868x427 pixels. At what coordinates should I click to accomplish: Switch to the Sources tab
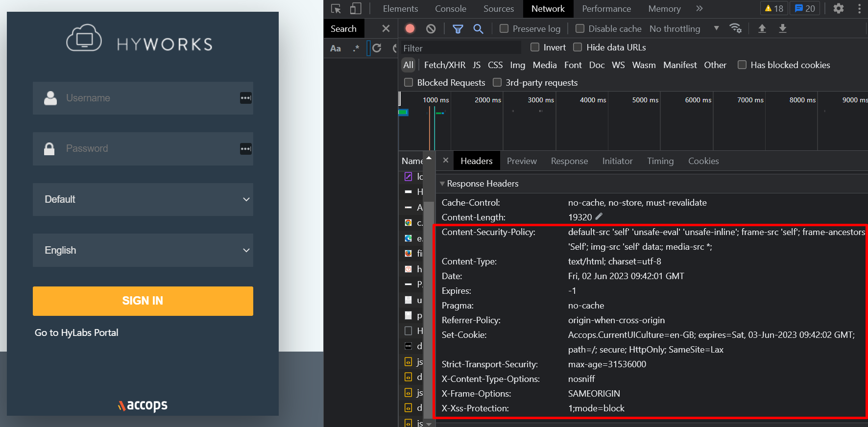[x=499, y=9]
